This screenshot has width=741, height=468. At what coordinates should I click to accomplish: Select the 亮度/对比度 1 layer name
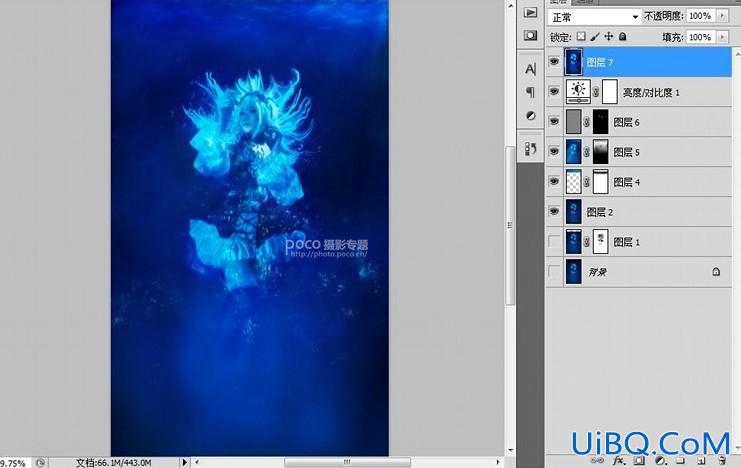point(651,92)
